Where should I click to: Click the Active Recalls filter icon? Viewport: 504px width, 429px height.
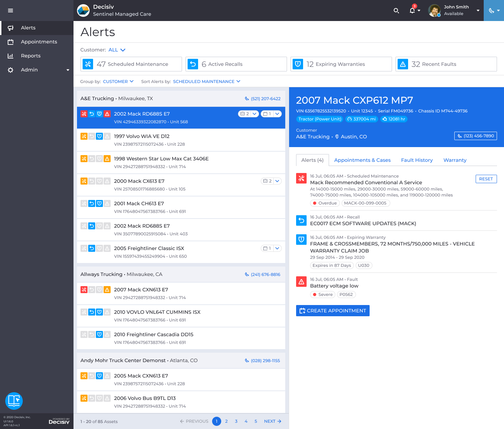click(x=193, y=64)
